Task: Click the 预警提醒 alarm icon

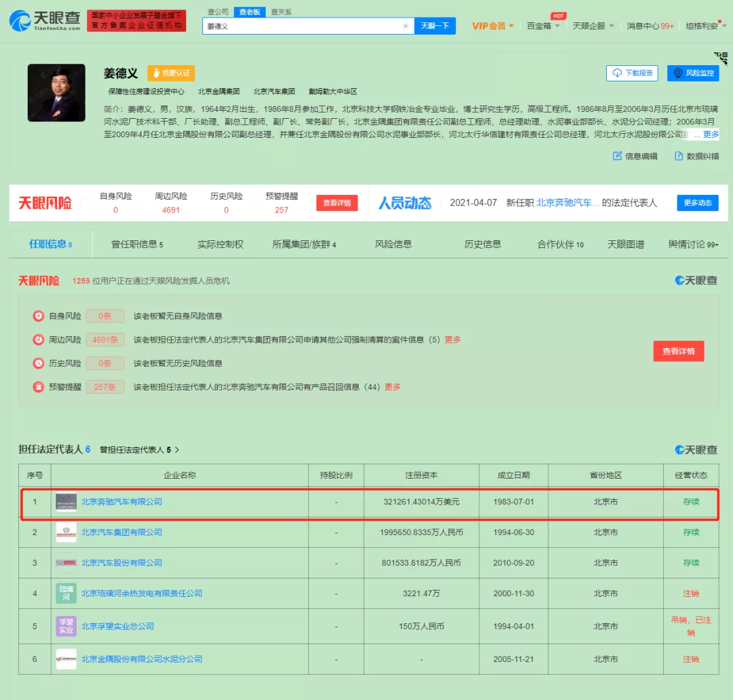Action: pos(38,387)
